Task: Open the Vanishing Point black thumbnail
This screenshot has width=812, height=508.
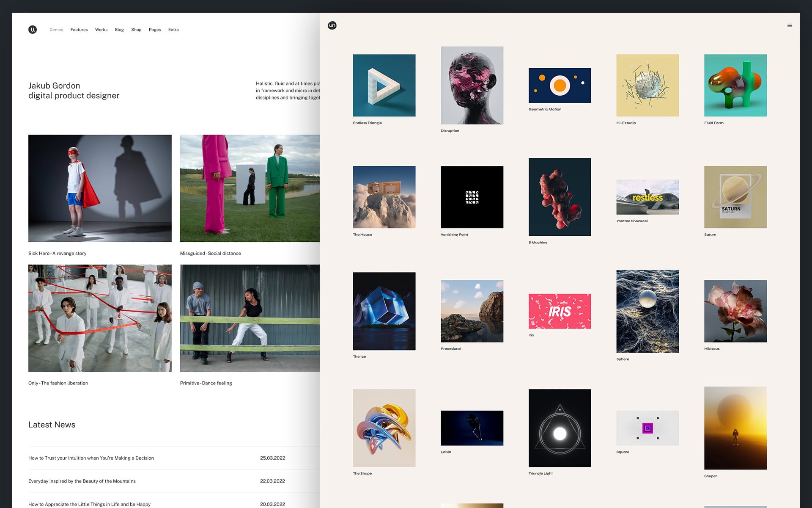Action: [472, 197]
